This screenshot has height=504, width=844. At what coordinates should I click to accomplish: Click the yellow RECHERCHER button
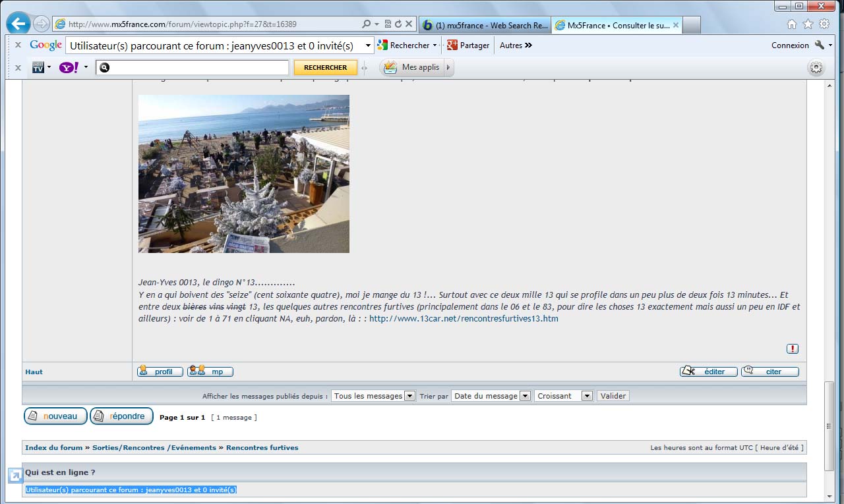pyautogui.click(x=326, y=67)
